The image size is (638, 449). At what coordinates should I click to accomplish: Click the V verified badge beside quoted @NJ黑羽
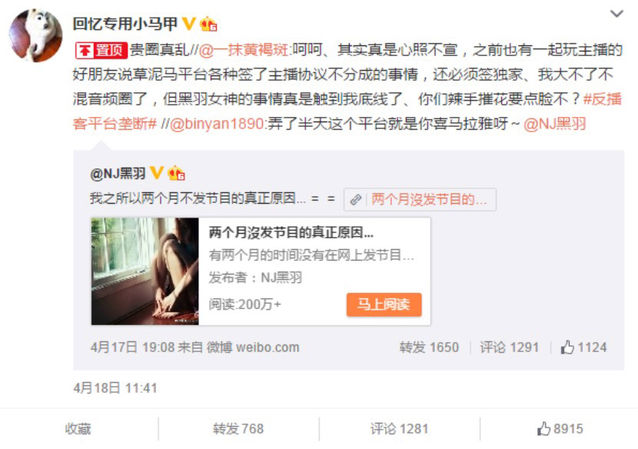point(157,173)
